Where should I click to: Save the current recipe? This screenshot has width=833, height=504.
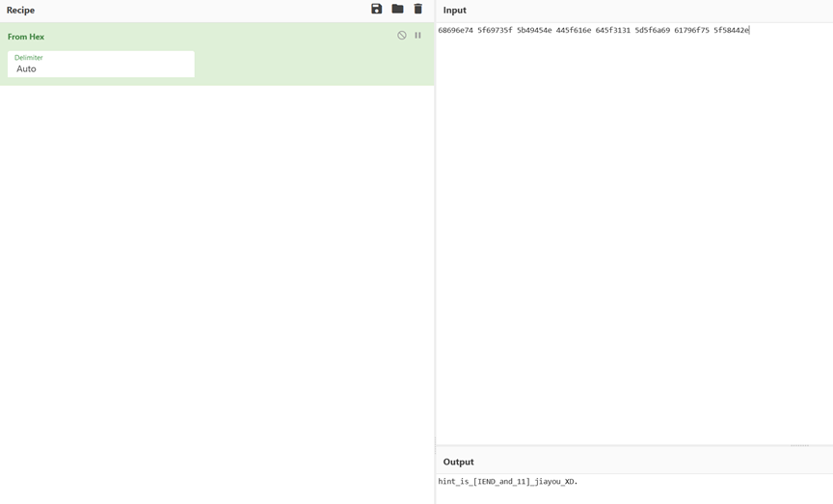377,9
